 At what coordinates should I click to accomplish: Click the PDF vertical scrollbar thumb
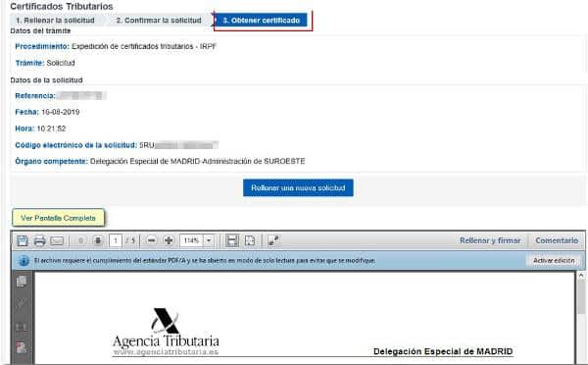click(581, 296)
